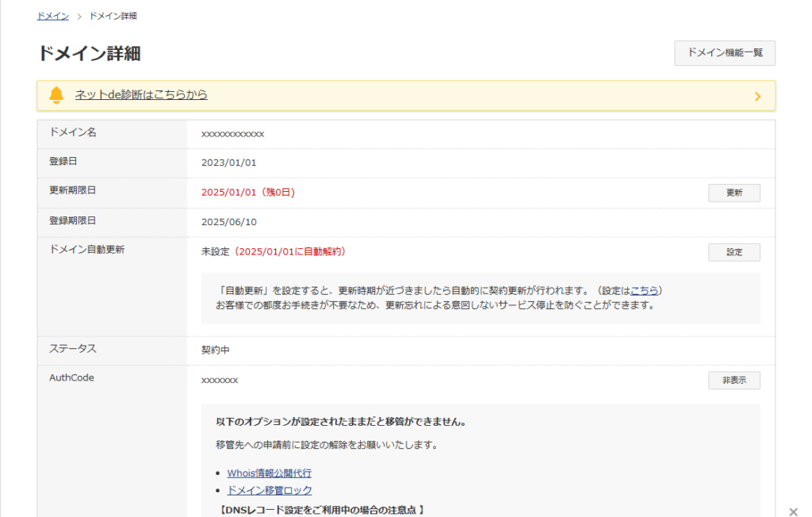Click the ドメイン詳細 page heading
Screen dimensions: 812x517
pyautogui.click(x=89, y=54)
